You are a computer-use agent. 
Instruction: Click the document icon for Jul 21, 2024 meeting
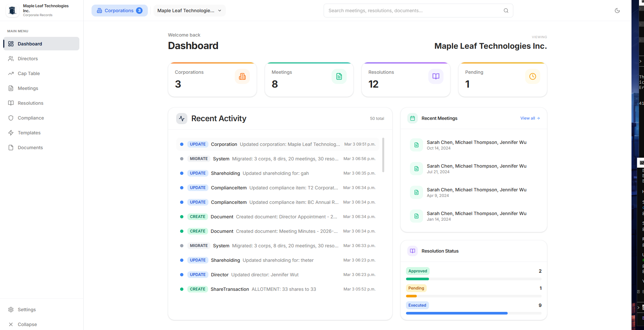(416, 169)
